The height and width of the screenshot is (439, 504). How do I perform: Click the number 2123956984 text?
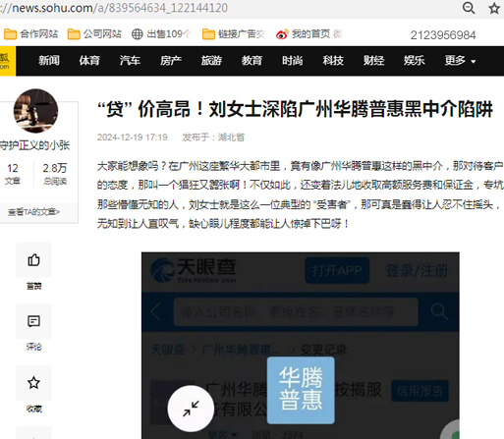[x=443, y=35]
